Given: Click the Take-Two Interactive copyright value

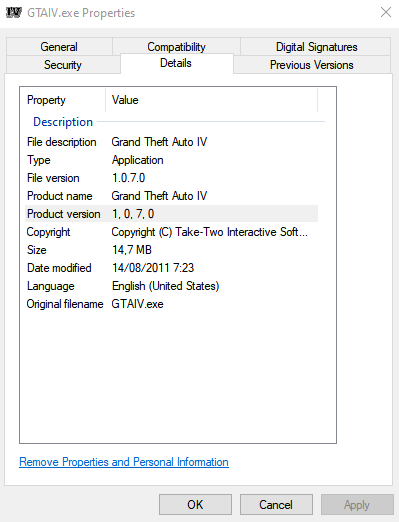Looking at the screenshot, I should [210, 232].
